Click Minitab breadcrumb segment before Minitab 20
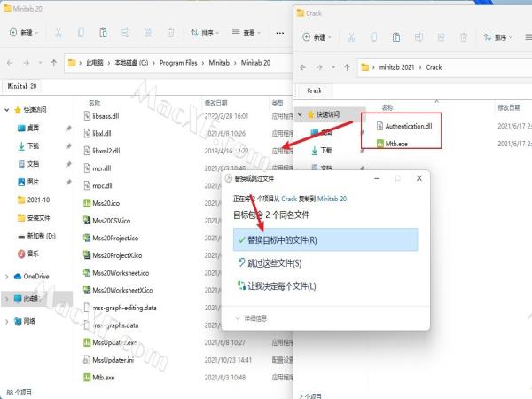The height and width of the screenshot is (399, 532). pyautogui.click(x=219, y=63)
